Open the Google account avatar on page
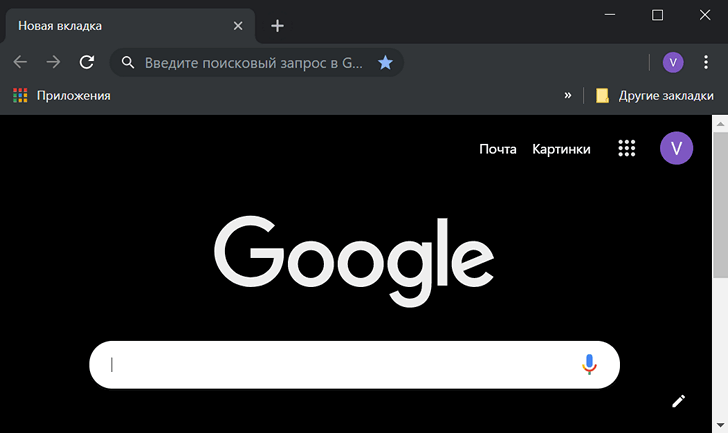The width and height of the screenshot is (728, 433). coord(676,148)
